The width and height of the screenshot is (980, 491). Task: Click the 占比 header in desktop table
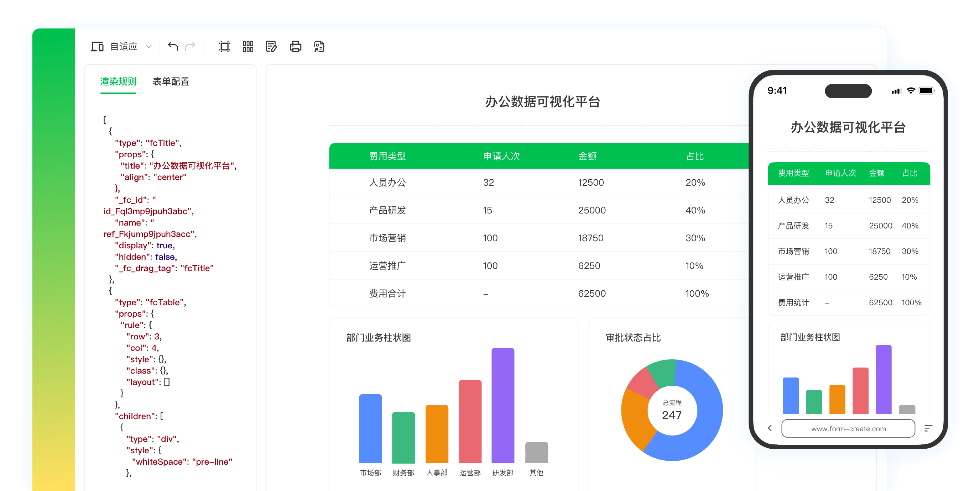pos(695,156)
